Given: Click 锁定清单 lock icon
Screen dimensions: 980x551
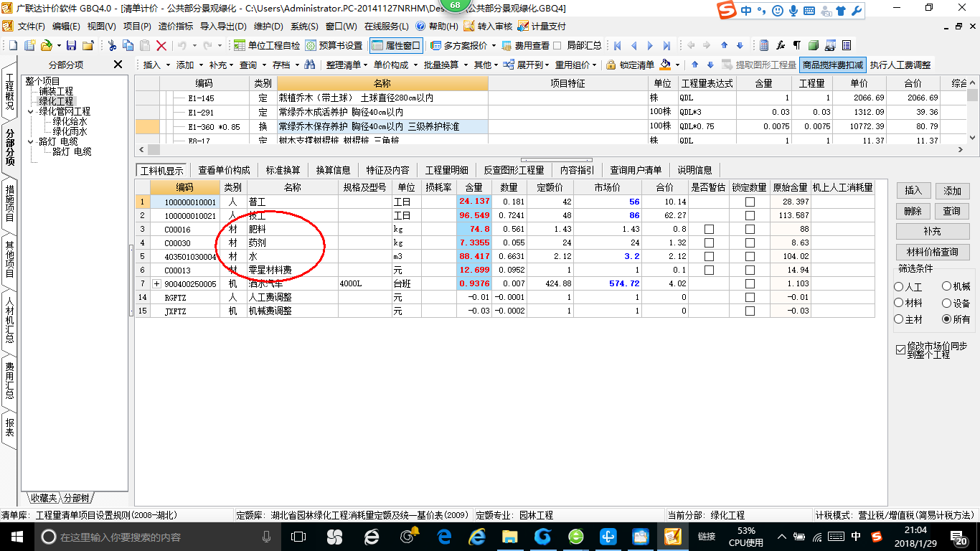Looking at the screenshot, I should tap(630, 65).
